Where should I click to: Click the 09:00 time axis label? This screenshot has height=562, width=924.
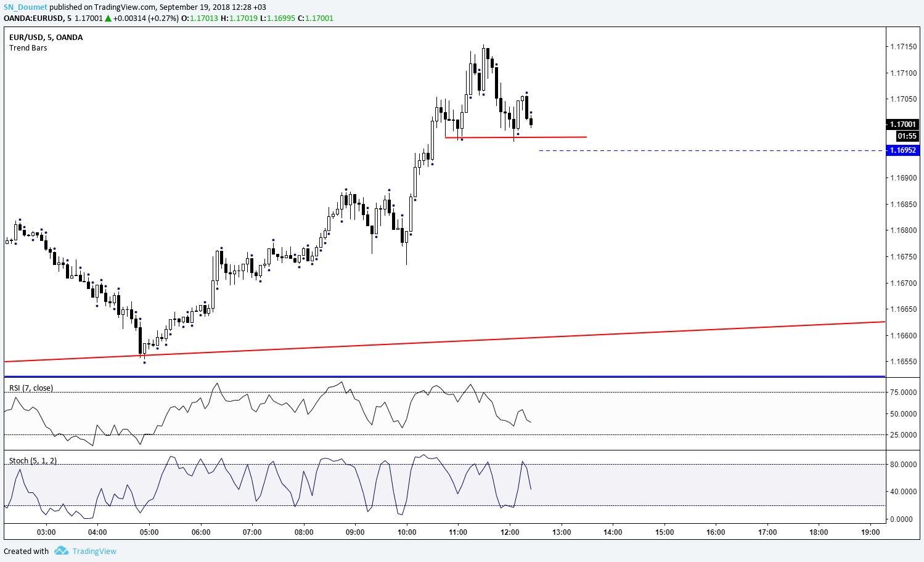[x=355, y=532]
